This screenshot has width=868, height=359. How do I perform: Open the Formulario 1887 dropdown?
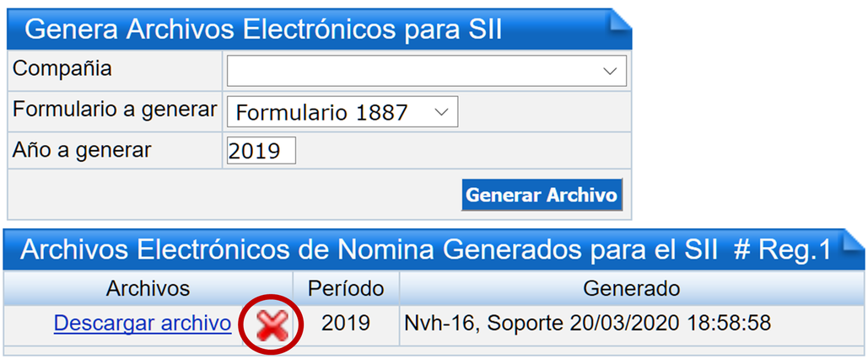342,112
